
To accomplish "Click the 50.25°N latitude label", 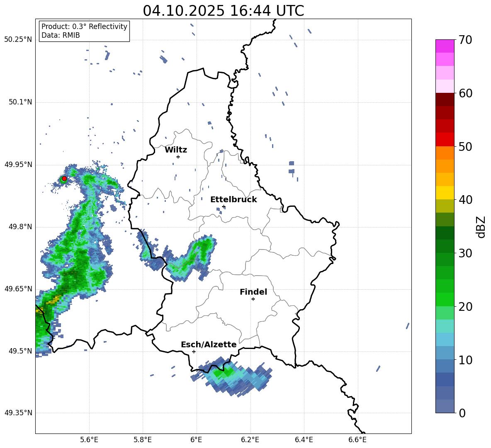I will 18,40.
